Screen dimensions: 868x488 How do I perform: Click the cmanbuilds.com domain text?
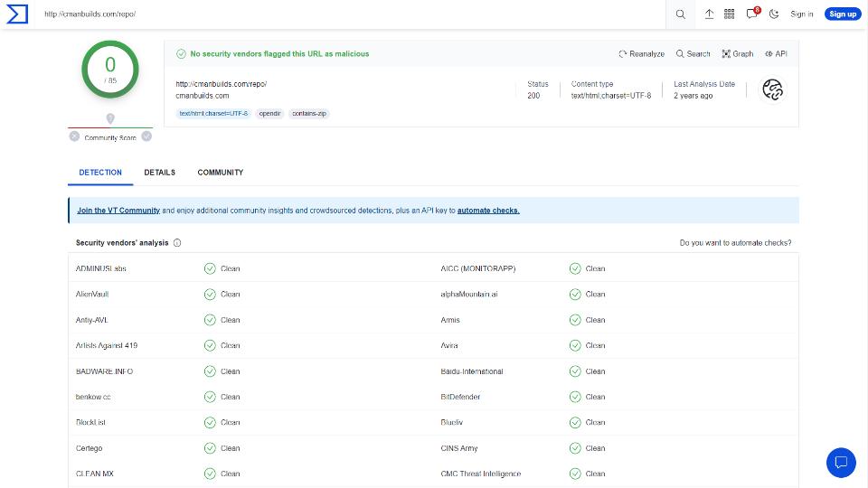click(202, 96)
